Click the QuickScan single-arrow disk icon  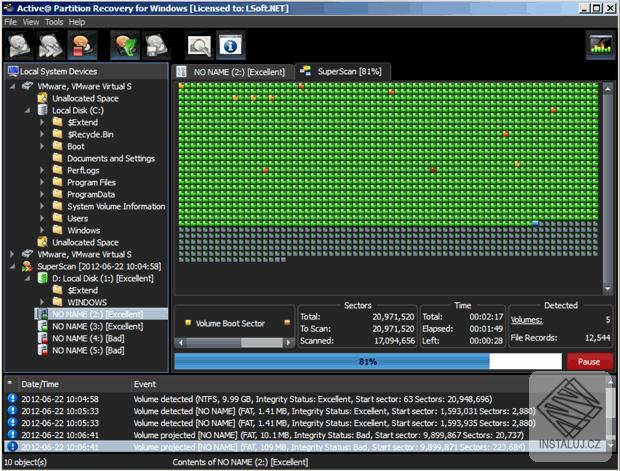tap(20, 45)
